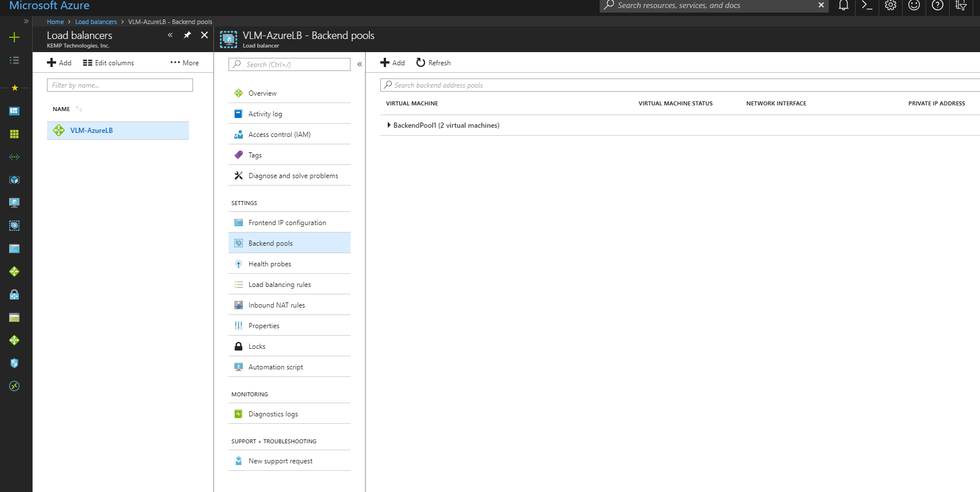Open Load balancing rules settings
Image resolution: width=980 pixels, height=492 pixels.
tap(289, 285)
